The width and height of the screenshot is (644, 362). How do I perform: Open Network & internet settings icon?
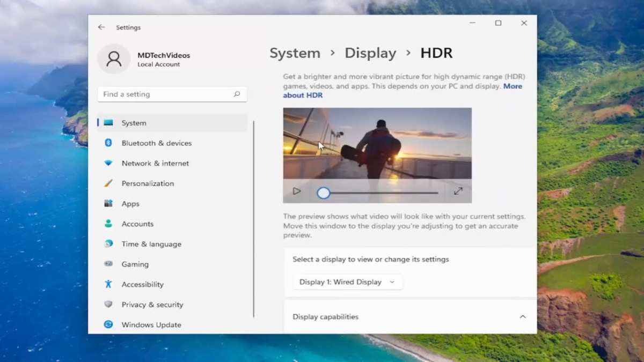click(108, 163)
